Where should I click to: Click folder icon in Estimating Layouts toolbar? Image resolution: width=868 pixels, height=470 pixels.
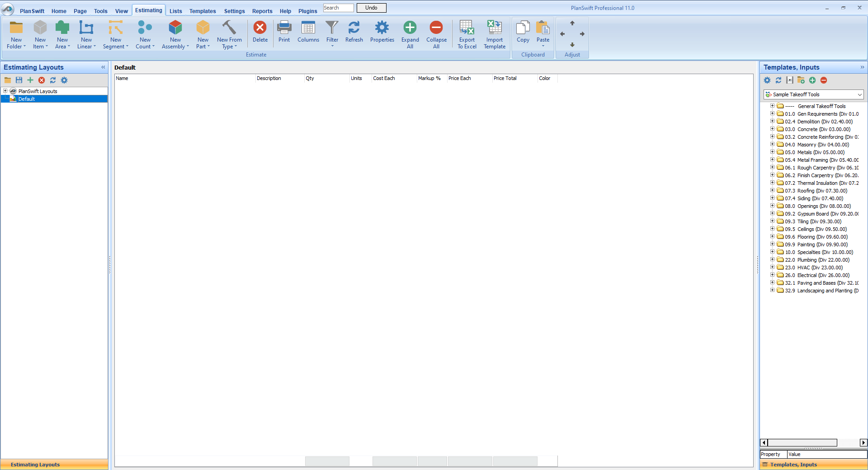pos(8,80)
